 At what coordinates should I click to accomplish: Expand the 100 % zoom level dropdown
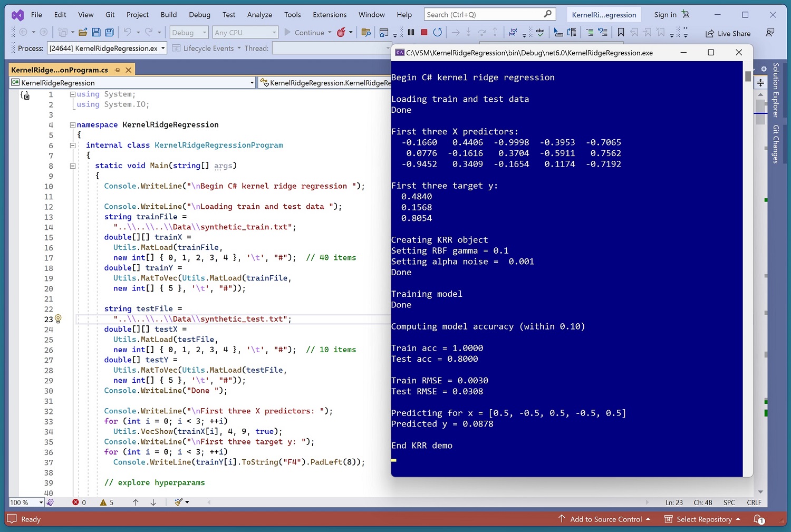point(41,502)
